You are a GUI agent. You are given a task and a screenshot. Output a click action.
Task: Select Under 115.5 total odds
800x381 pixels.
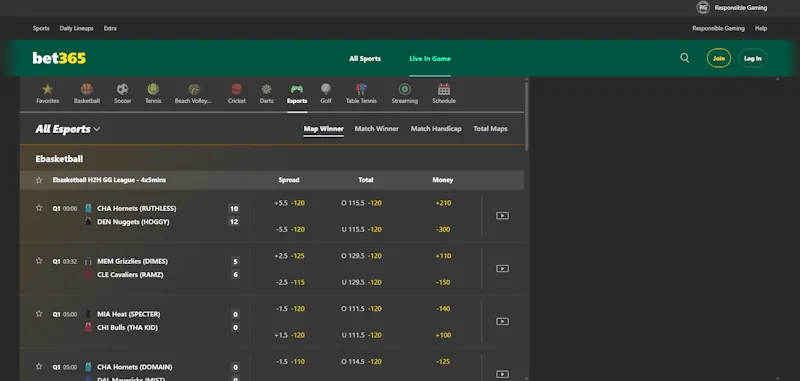click(361, 230)
